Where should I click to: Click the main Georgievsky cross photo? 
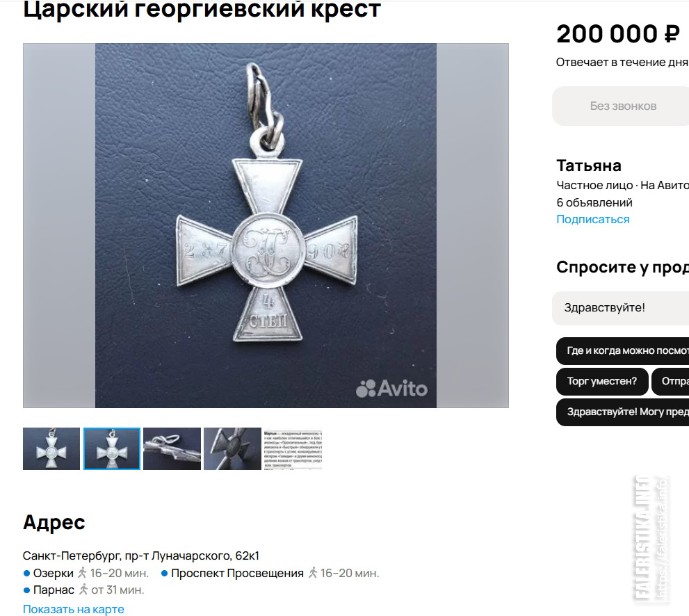coord(266,225)
